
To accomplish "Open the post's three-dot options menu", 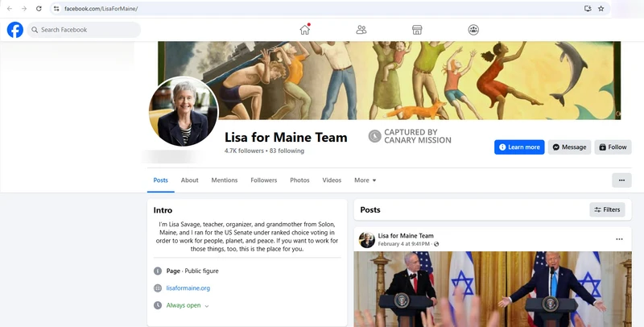I will coord(619,239).
